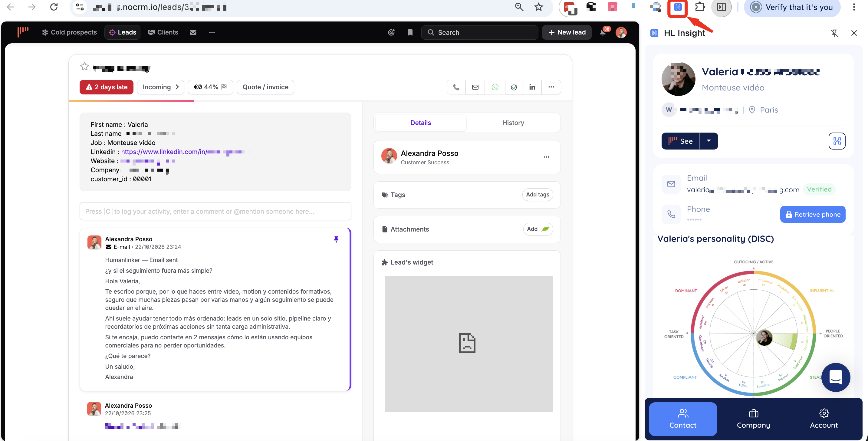Select the Contact tab in HL Insight
The image size is (868, 441).
coord(683,419)
